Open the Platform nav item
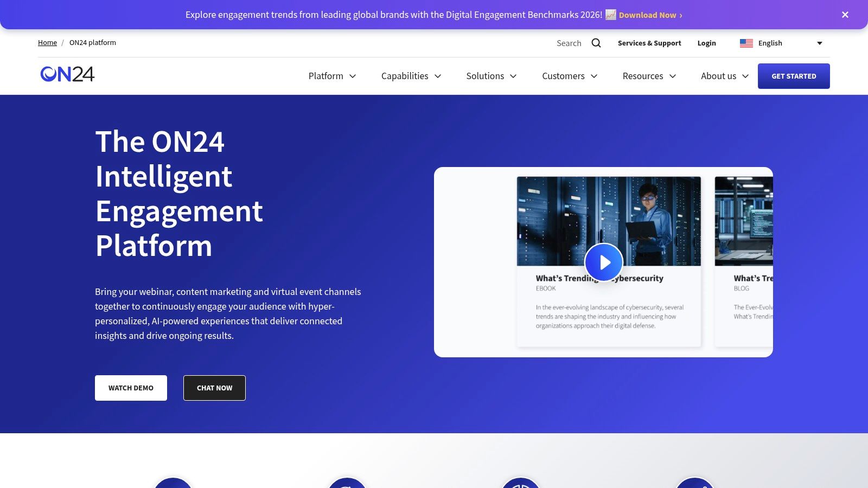 [325, 76]
